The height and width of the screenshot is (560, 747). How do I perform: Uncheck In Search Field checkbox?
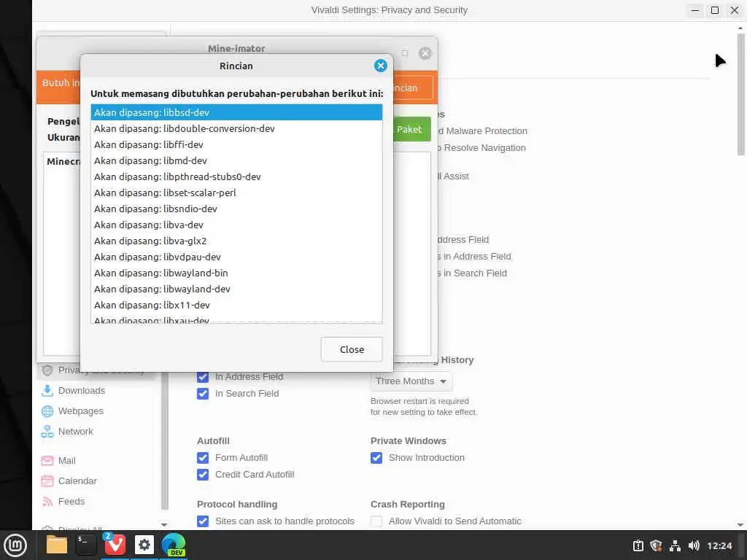tap(203, 394)
